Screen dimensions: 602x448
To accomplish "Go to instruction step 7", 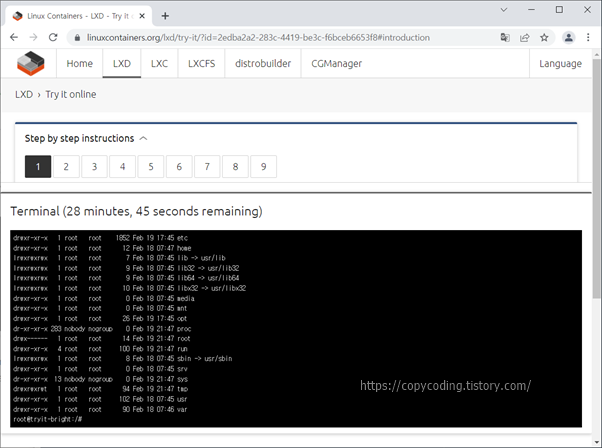I will tap(207, 167).
